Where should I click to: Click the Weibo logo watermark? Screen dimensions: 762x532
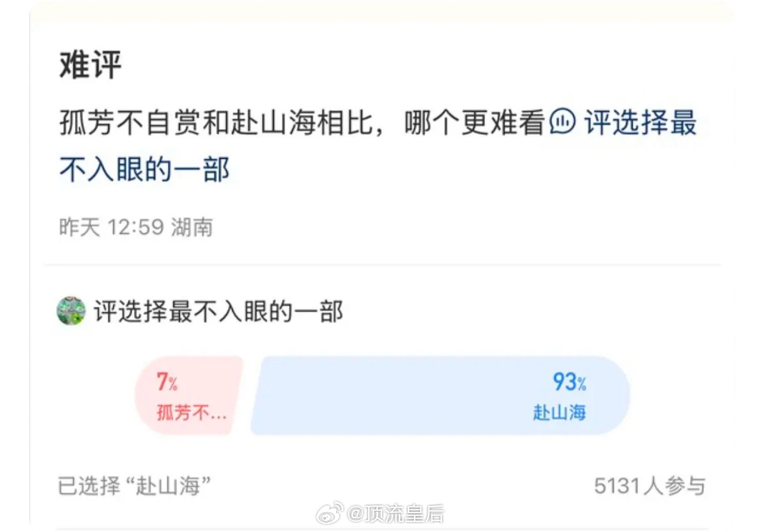coord(331,512)
